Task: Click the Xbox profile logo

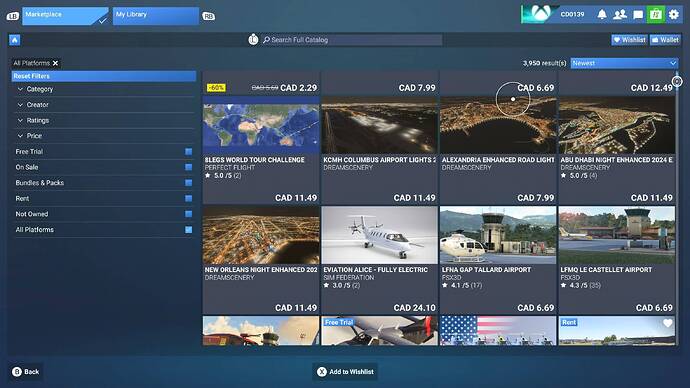Action: click(540, 14)
